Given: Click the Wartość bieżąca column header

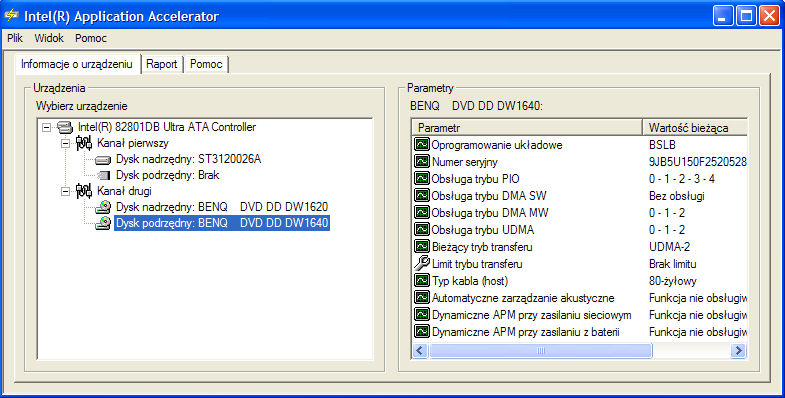Looking at the screenshot, I should 695,128.
